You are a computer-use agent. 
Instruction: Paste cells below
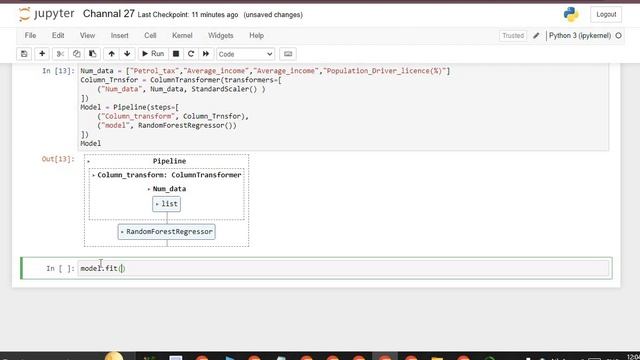pos(93,54)
